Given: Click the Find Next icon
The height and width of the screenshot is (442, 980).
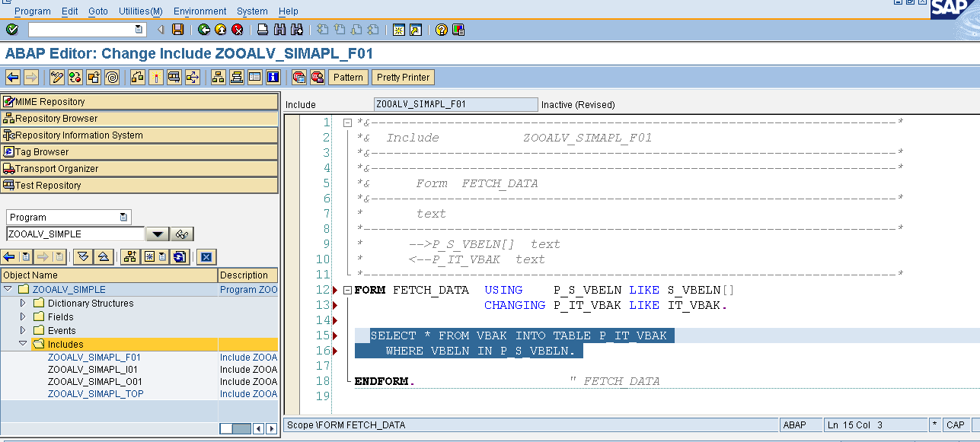Looking at the screenshot, I should tap(296, 29).
